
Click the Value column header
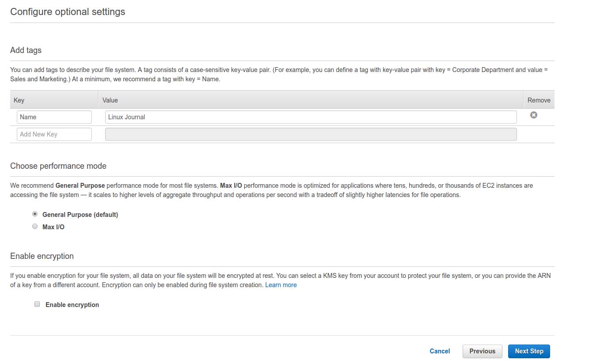(110, 100)
